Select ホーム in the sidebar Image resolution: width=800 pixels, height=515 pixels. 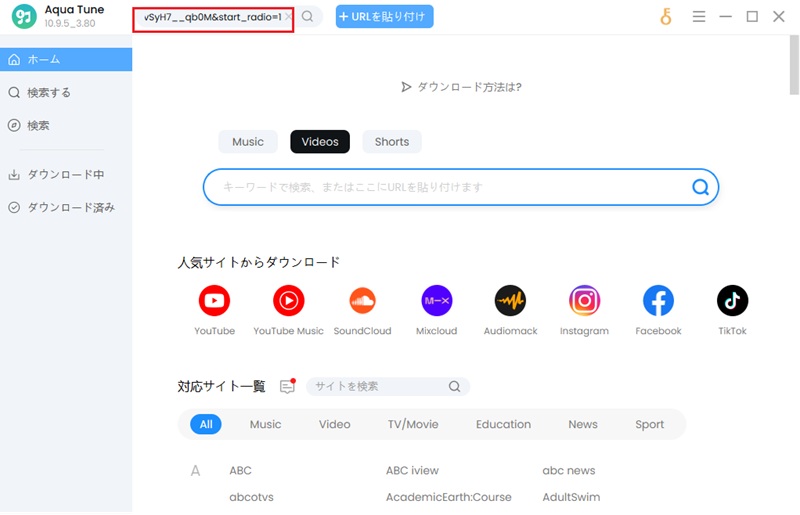[x=66, y=59]
